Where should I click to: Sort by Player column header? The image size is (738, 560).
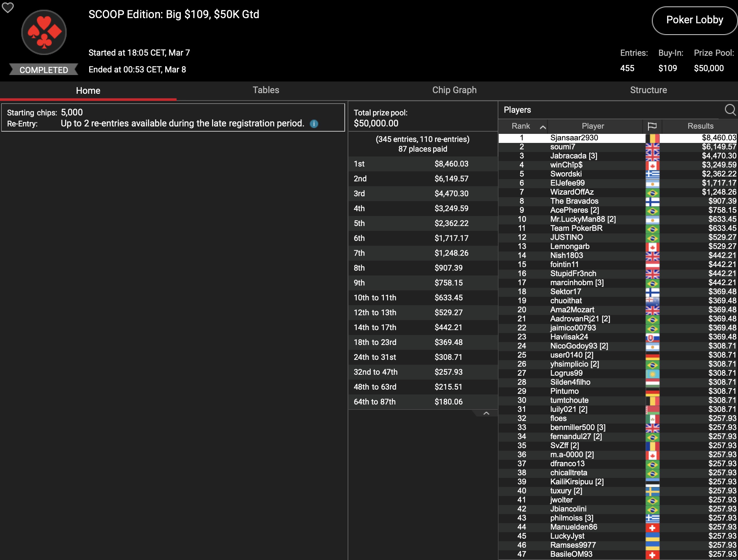point(592,126)
